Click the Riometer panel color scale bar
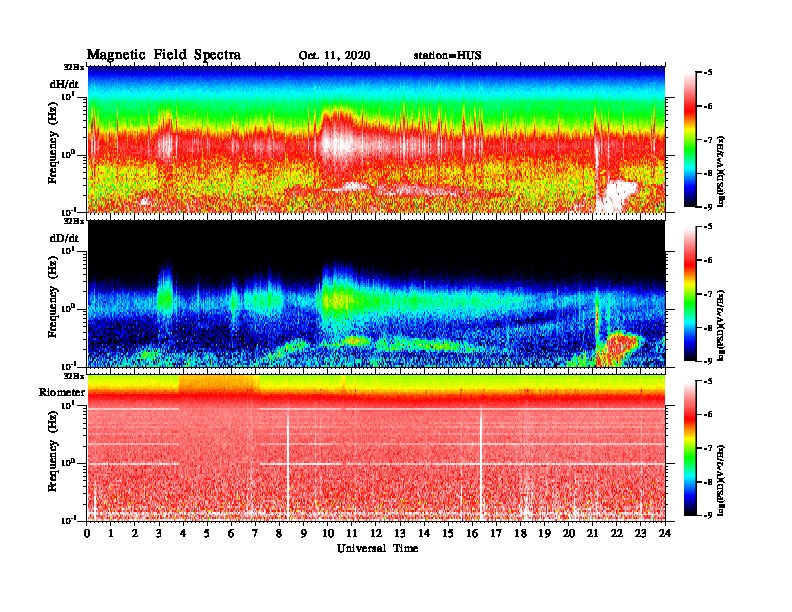792x612 pixels. pyautogui.click(x=690, y=448)
